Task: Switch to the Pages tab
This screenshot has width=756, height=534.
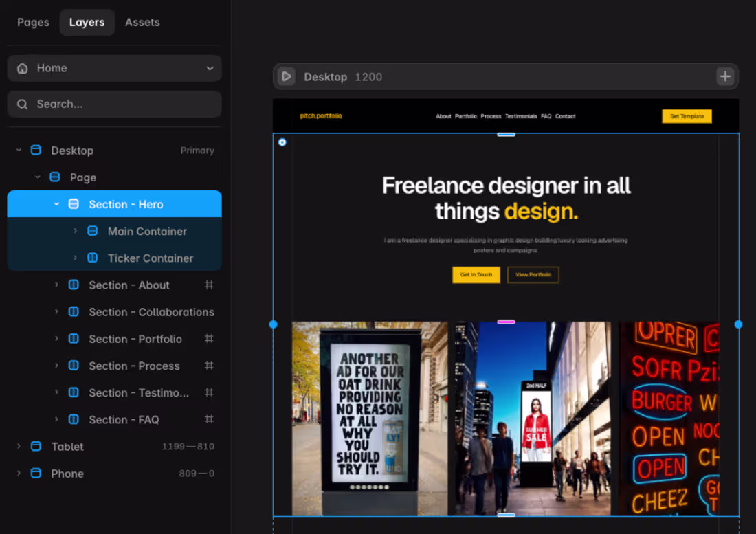Action: (33, 22)
